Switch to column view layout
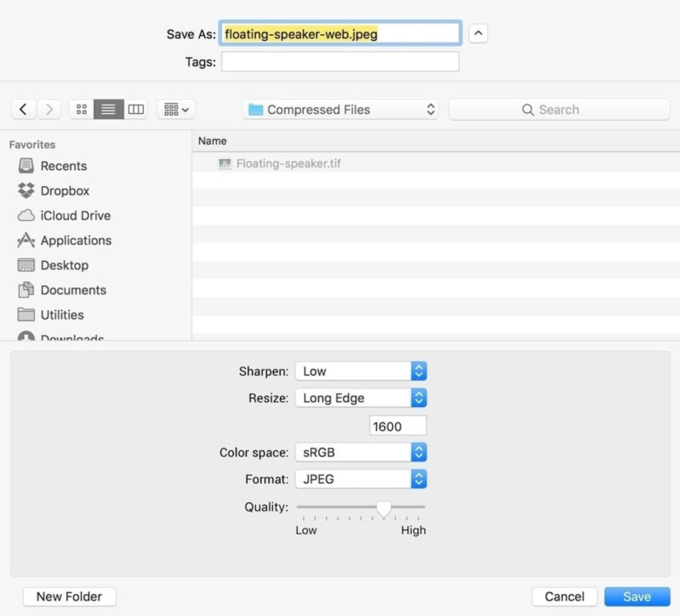The height and width of the screenshot is (616, 680). pos(136,109)
